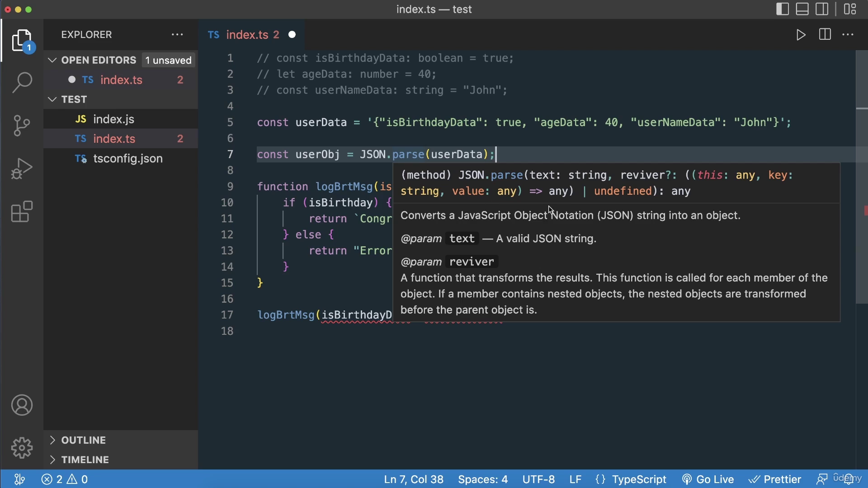Image resolution: width=868 pixels, height=488 pixels.
Task: Open Prettier from the status bar
Action: pos(775,479)
